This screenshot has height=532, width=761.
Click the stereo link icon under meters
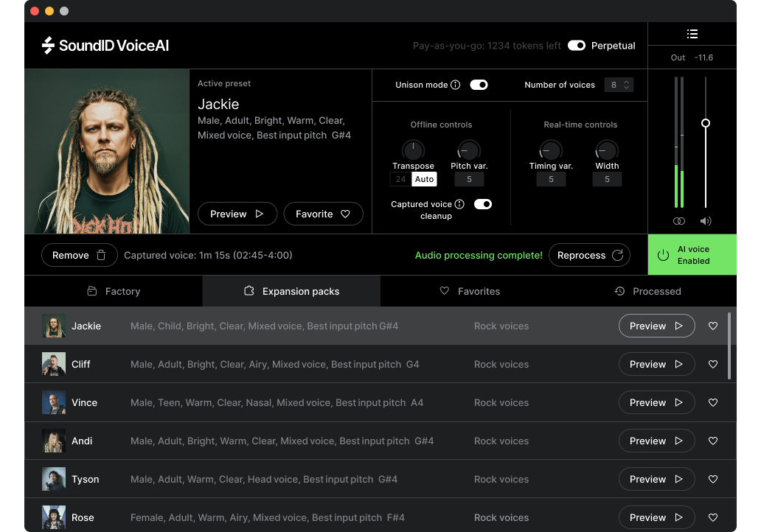click(x=679, y=221)
